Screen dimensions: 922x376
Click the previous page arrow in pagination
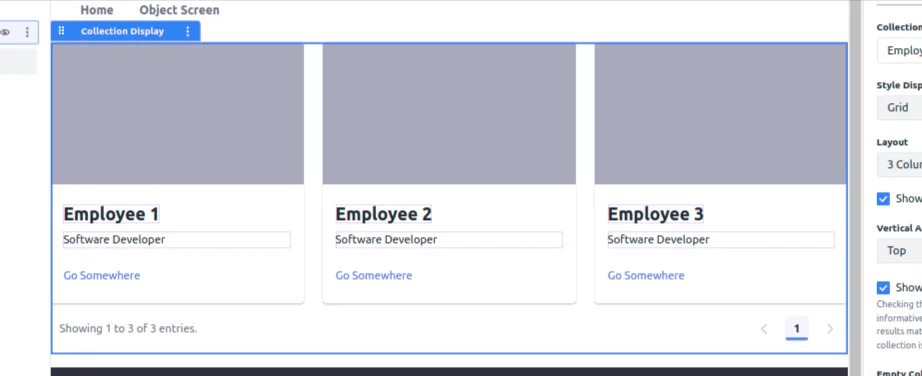(764, 329)
